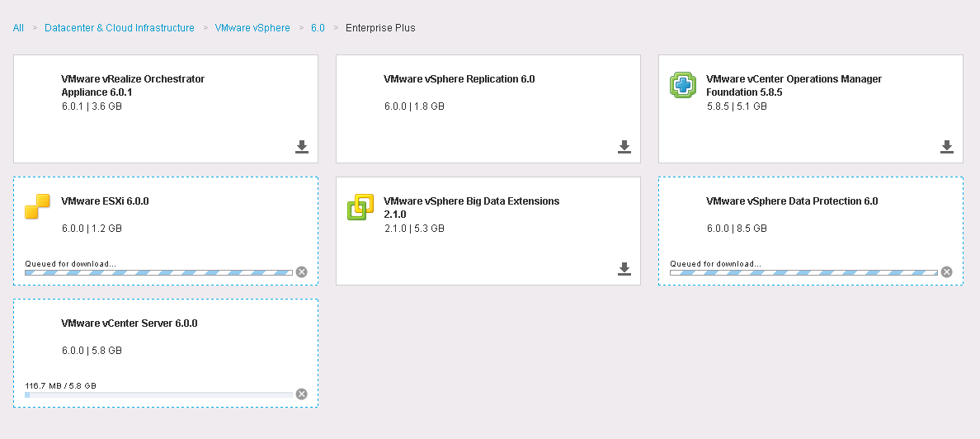Select vCenter Operations Manager Foundation title
This screenshot has height=439, width=980.
pyautogui.click(x=794, y=86)
